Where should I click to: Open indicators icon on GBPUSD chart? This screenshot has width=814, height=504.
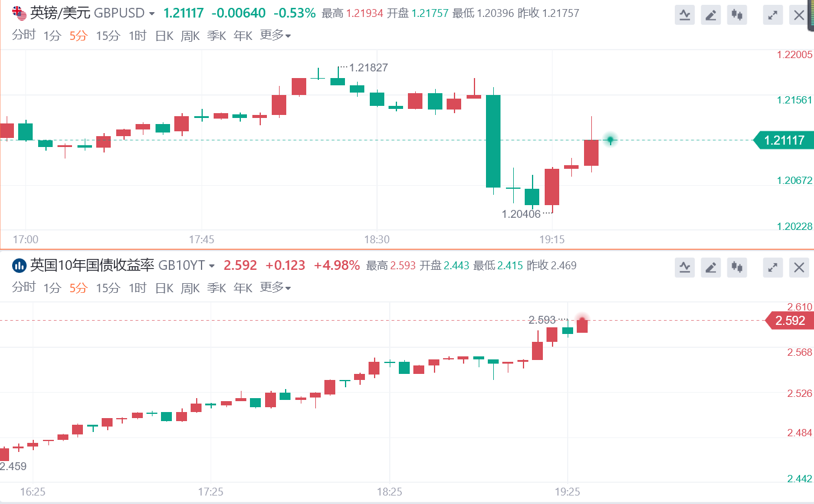coord(685,15)
